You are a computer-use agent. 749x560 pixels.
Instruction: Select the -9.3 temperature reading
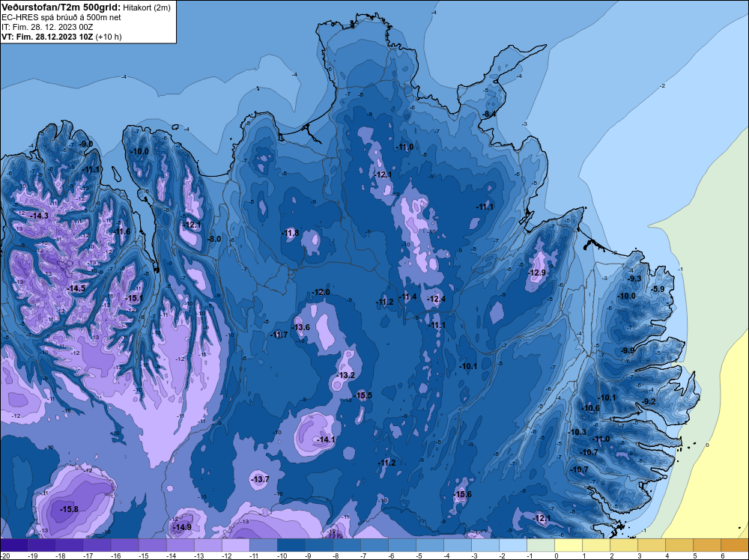pyautogui.click(x=634, y=279)
